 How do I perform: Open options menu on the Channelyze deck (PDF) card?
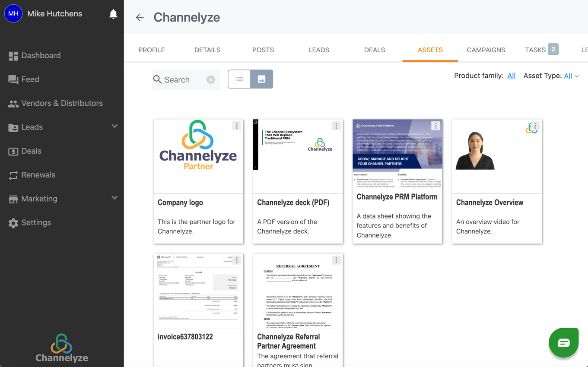click(336, 126)
